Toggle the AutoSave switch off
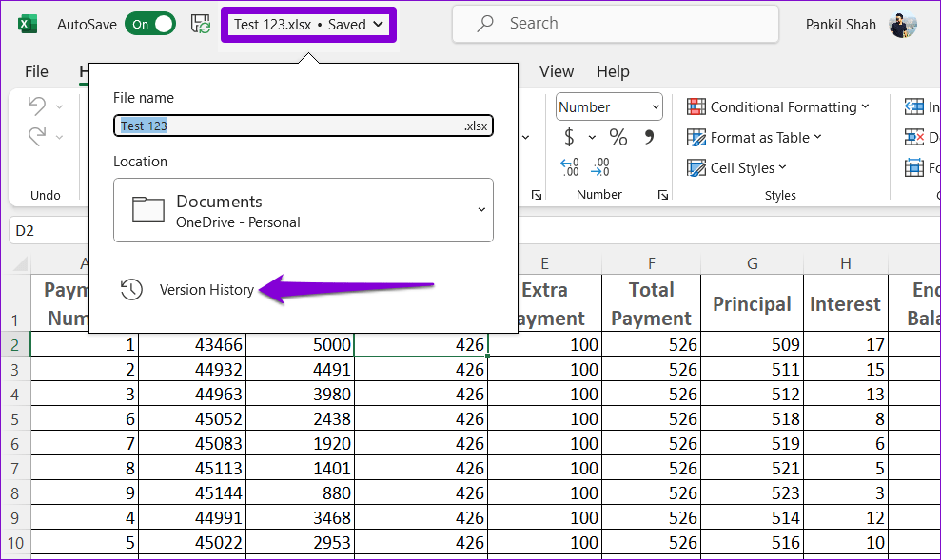 click(x=150, y=24)
